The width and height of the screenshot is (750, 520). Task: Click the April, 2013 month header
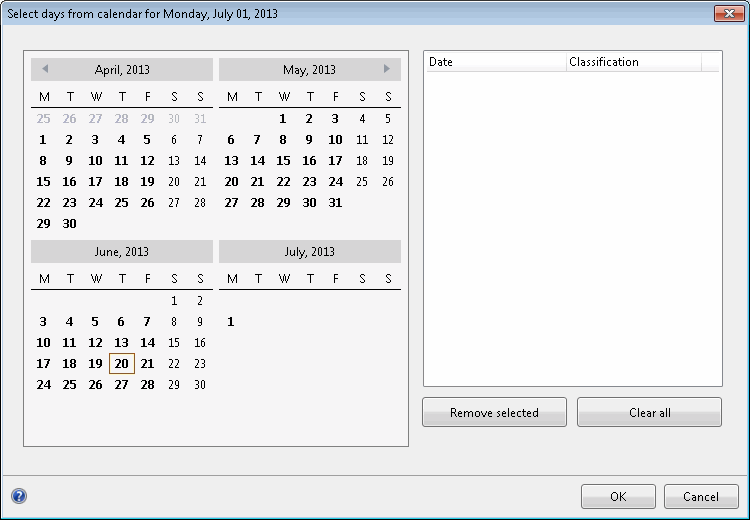122,70
